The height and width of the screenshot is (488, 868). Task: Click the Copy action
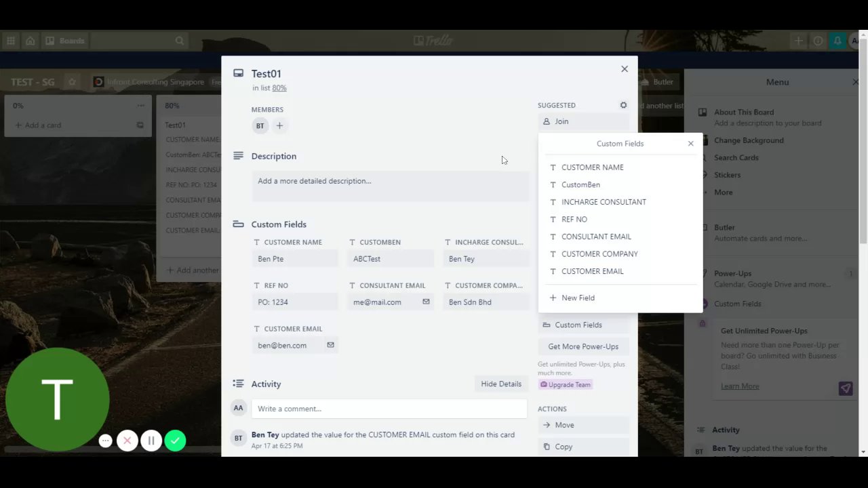click(583, 447)
